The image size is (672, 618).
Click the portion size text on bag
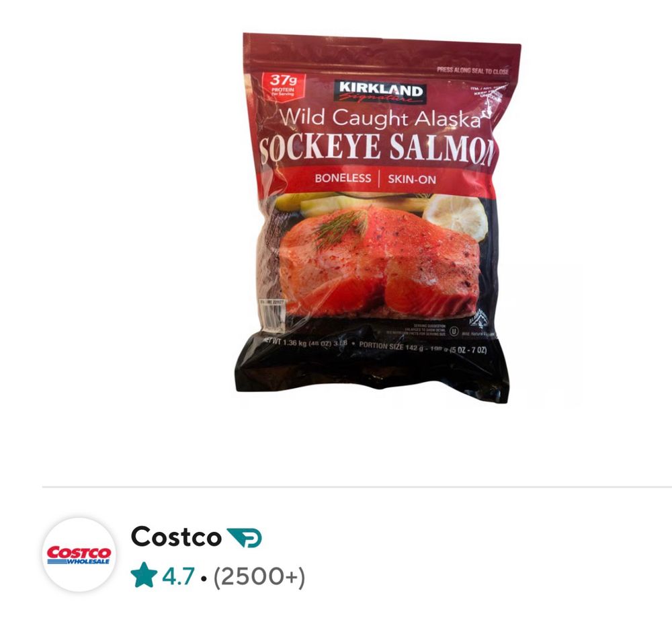point(423,348)
